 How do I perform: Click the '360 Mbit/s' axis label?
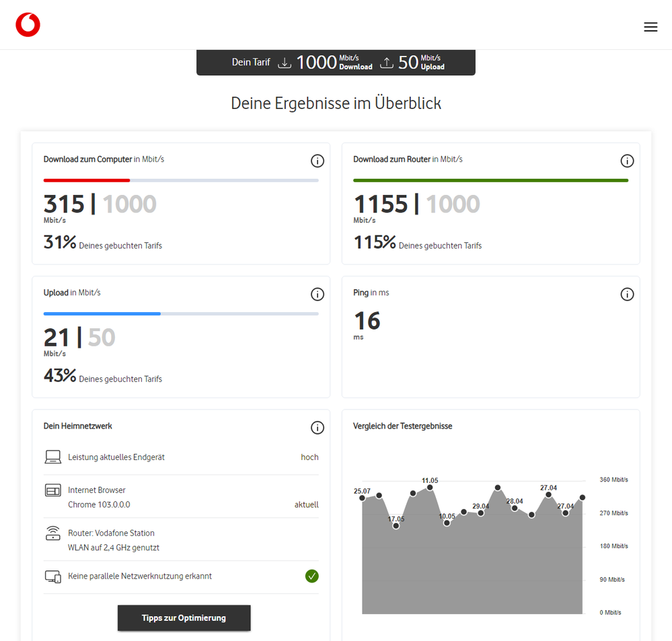613,480
